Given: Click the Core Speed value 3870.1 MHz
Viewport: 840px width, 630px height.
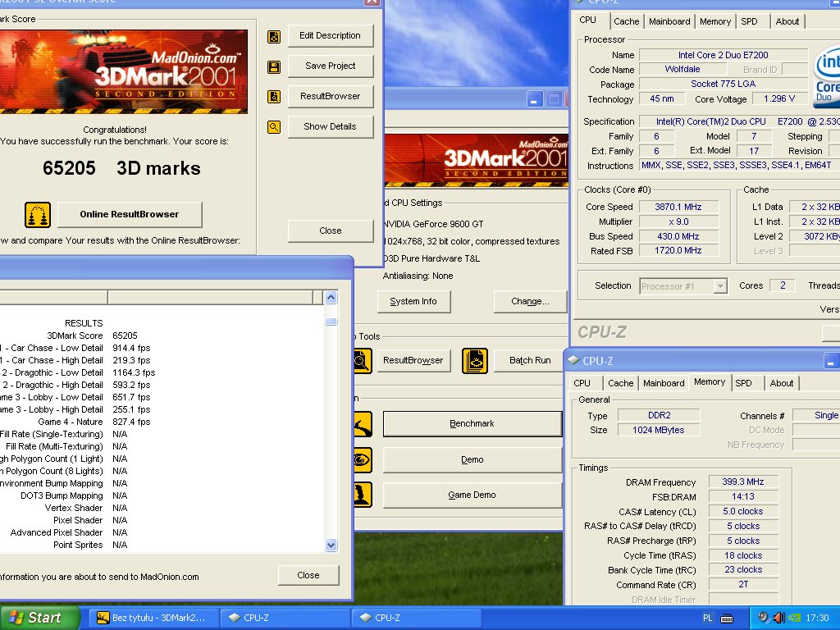Looking at the screenshot, I should pyautogui.click(x=678, y=207).
